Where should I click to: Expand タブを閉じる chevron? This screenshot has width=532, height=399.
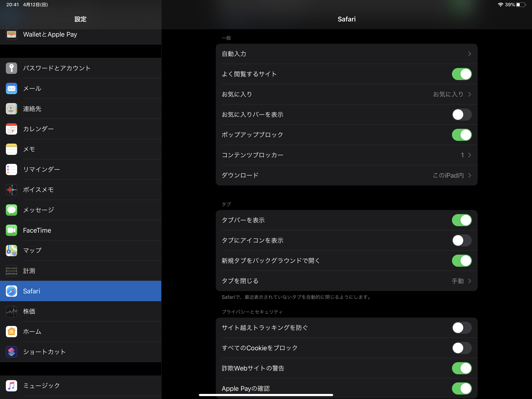[x=469, y=281]
